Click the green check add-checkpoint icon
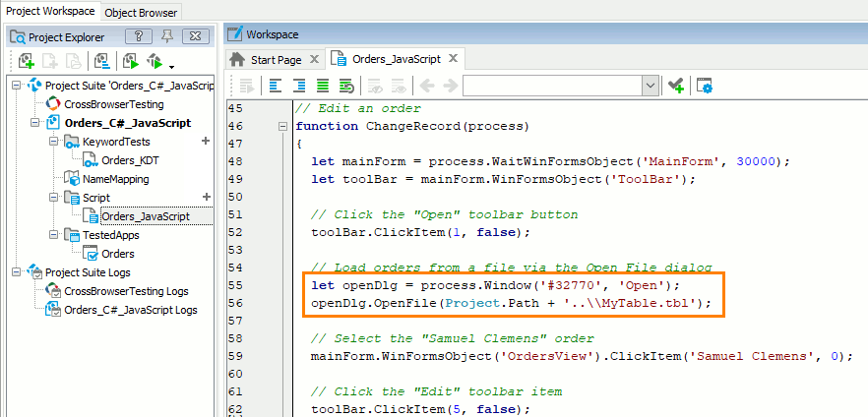Screen dimensions: 868x417 675,86
